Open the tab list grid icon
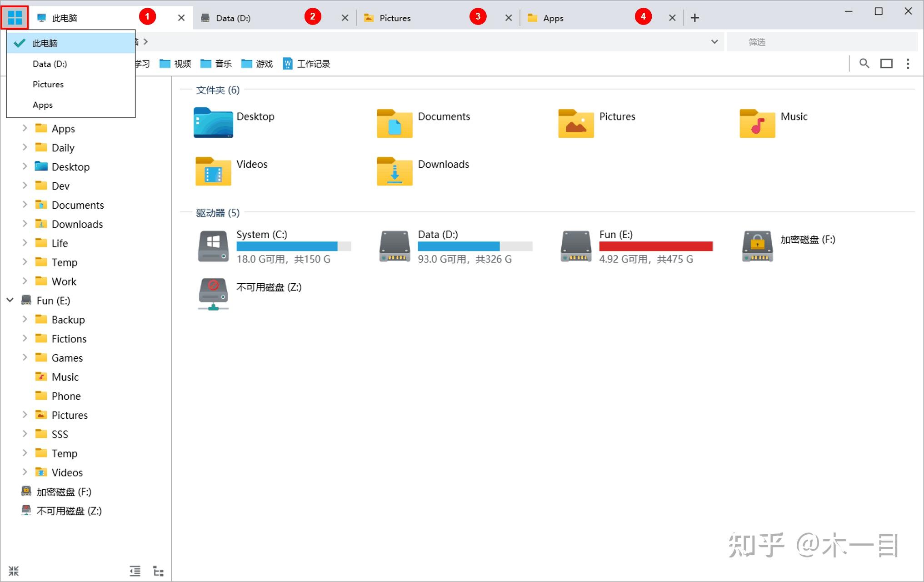The height and width of the screenshot is (582, 924). click(x=15, y=18)
